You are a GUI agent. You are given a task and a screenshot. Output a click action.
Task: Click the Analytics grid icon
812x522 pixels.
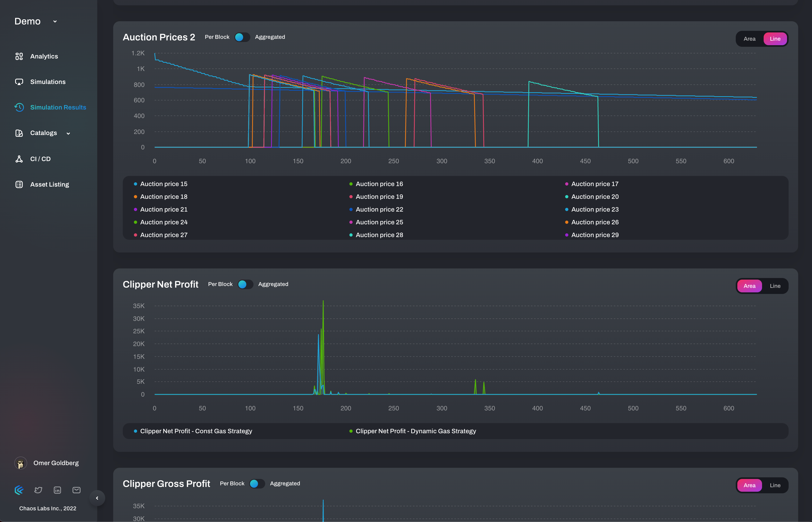[x=19, y=56]
